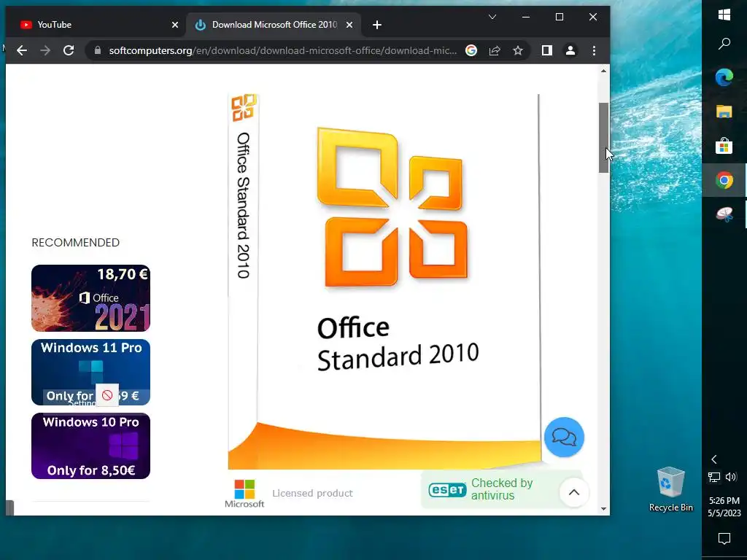
Task: Bookmark this page with the star
Action: pos(518,50)
